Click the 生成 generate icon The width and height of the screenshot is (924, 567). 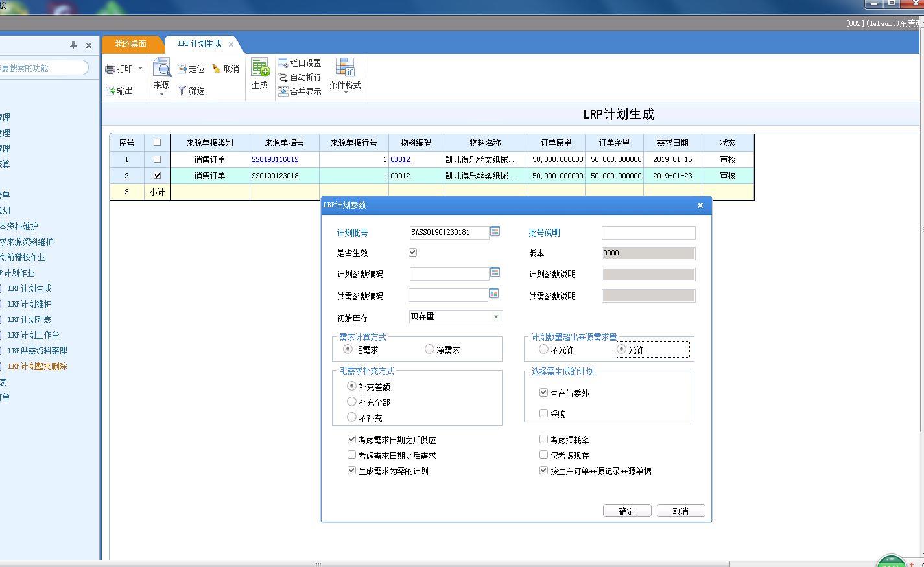(260, 68)
